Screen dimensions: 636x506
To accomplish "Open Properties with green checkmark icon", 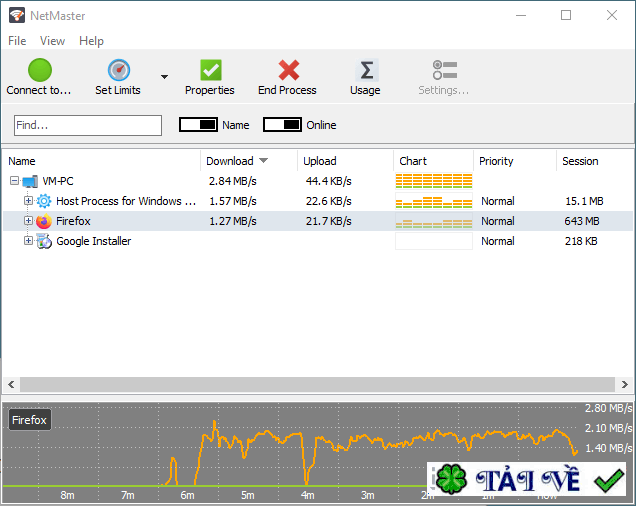I will coord(211,70).
